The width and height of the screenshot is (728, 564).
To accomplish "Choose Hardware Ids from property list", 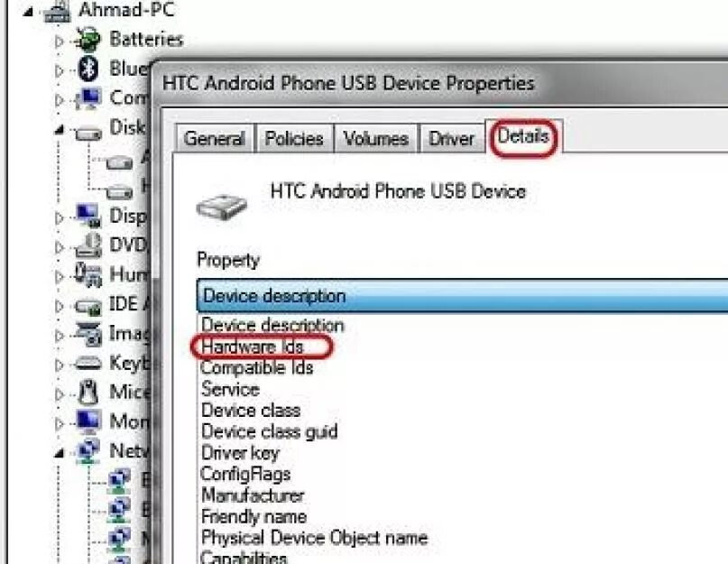I will tap(252, 347).
